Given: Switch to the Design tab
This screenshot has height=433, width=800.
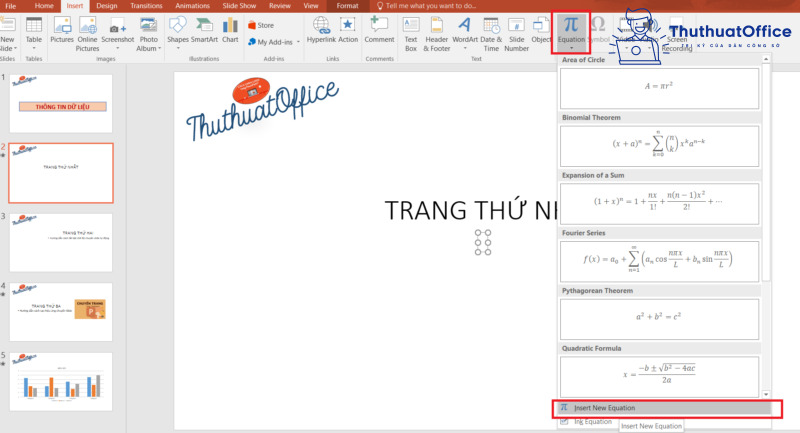Looking at the screenshot, I should point(107,6).
